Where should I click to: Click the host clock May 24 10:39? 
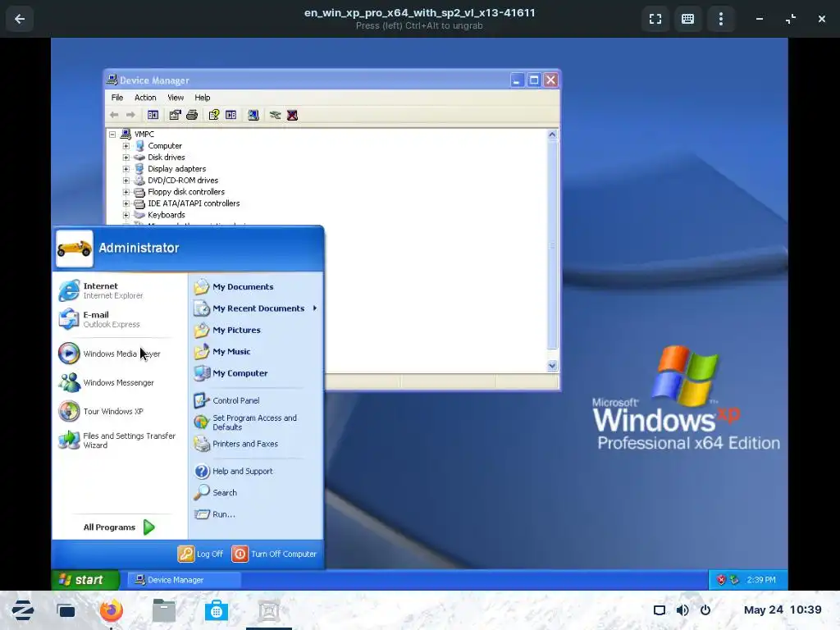click(783, 609)
